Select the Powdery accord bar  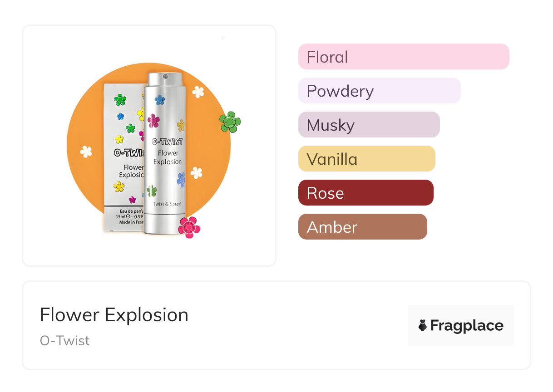[x=379, y=91]
